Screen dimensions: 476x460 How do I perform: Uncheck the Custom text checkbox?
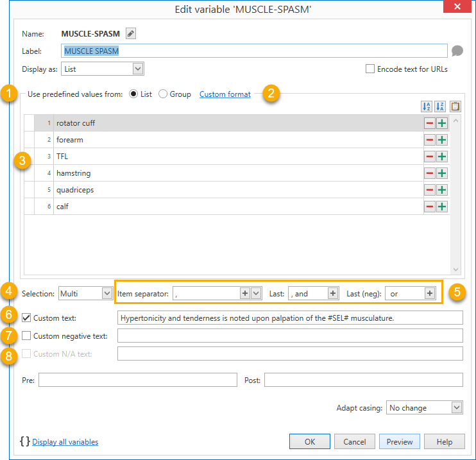(x=26, y=318)
